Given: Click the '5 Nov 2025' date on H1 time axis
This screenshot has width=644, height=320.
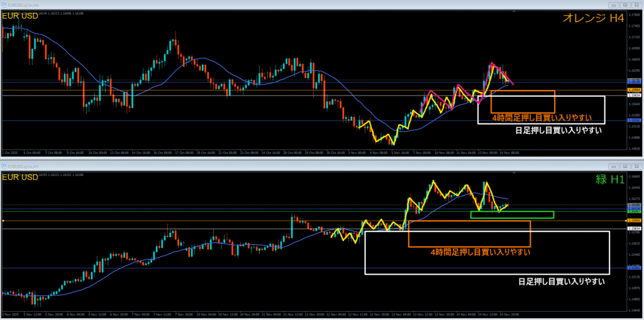Looking at the screenshot, I should 9,314.
